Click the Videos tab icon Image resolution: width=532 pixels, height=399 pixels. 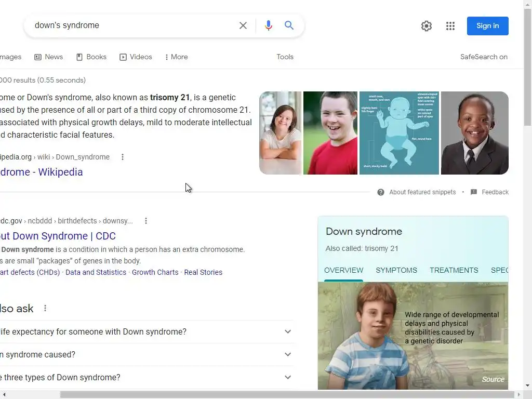point(123,57)
